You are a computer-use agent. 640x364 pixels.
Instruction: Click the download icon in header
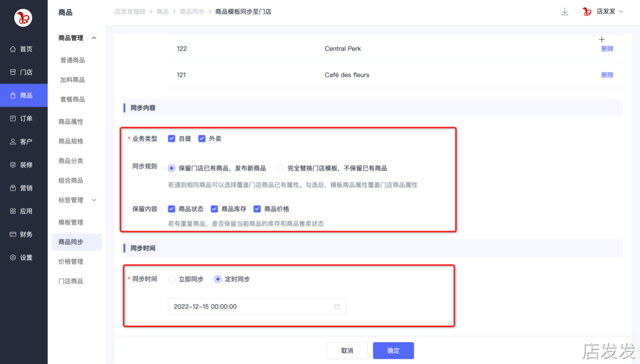[x=565, y=12]
